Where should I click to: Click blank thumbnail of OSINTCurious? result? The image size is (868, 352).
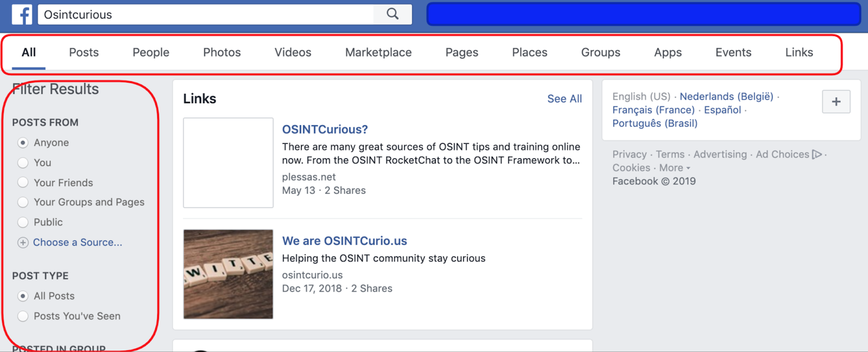228,163
